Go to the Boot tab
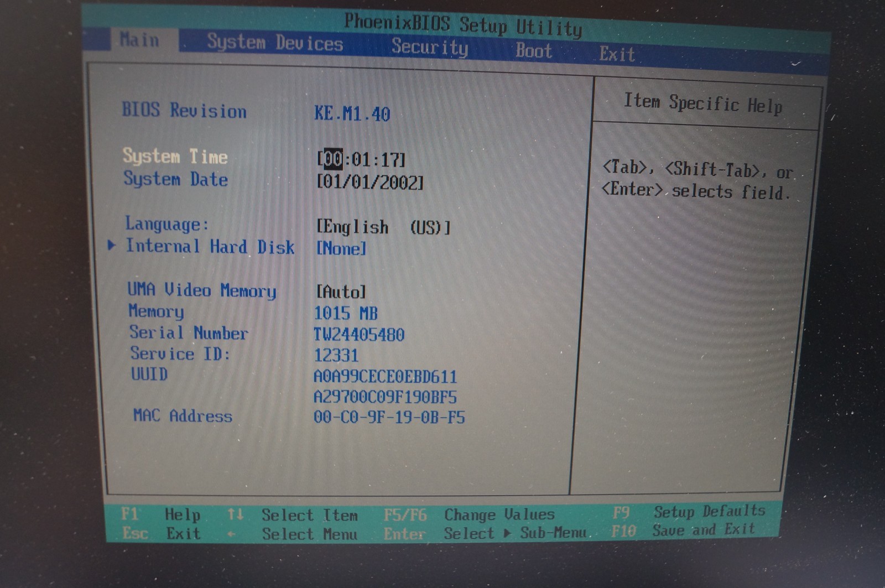 point(534,51)
